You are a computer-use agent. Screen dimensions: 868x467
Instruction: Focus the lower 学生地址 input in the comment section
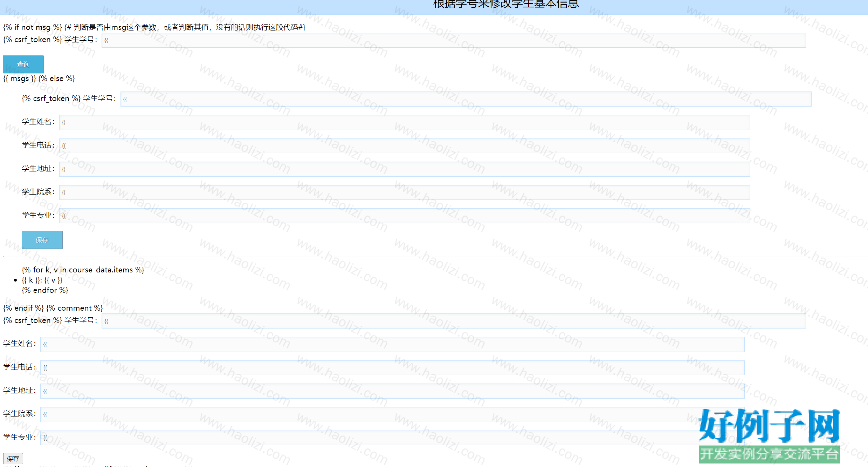pyautogui.click(x=392, y=391)
